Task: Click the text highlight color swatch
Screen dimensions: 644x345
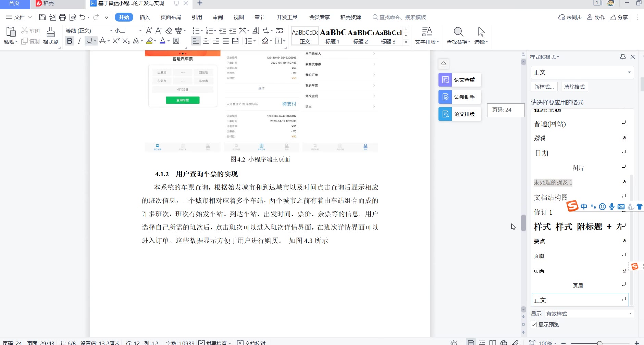Action: [149, 41]
